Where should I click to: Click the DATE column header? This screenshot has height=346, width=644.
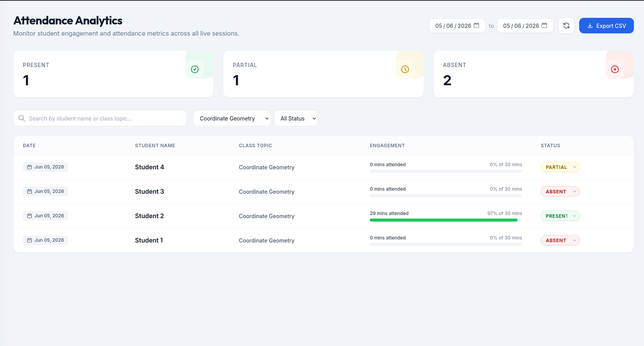pos(29,146)
